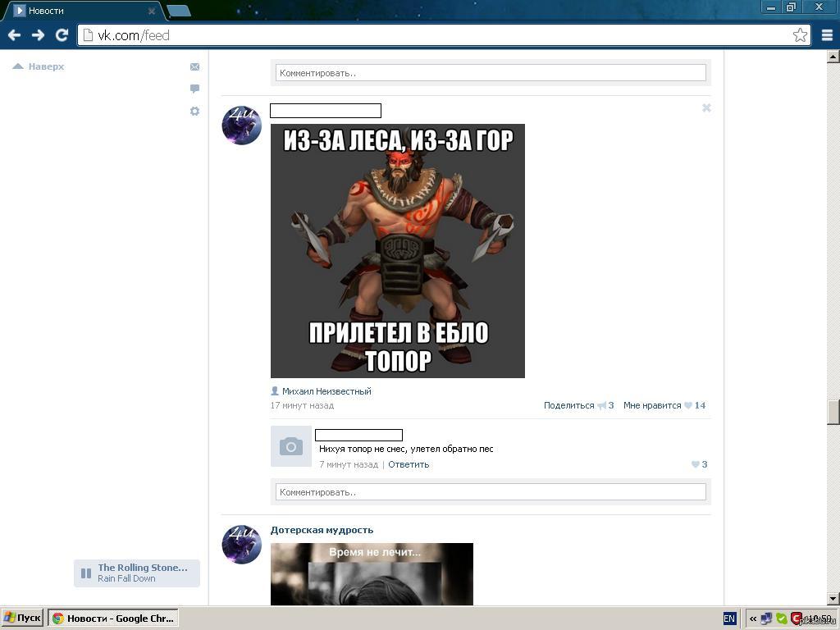
Task: Click the network computers tray icon
Action: [x=767, y=619]
